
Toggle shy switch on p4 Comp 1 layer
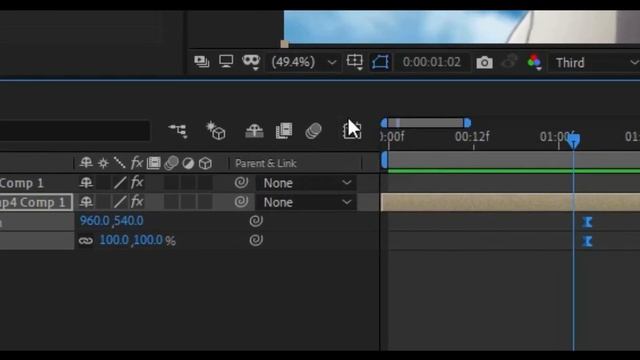click(x=86, y=202)
